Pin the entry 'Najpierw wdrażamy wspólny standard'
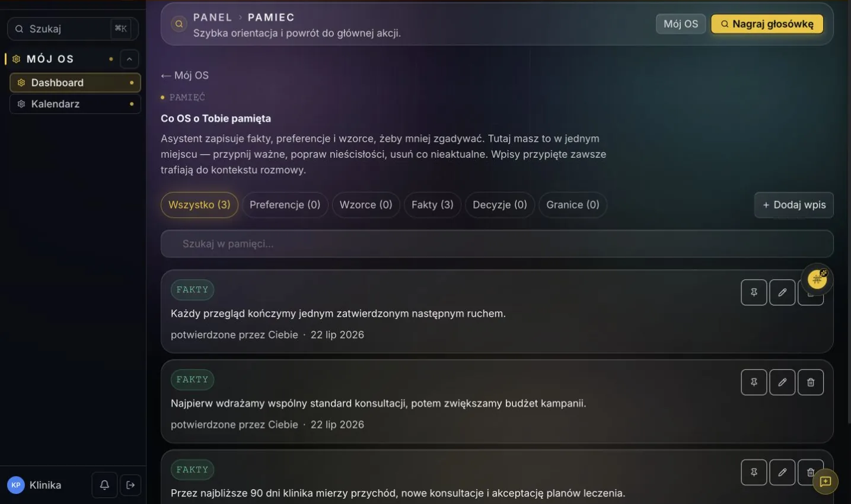The image size is (851, 504). point(754,382)
